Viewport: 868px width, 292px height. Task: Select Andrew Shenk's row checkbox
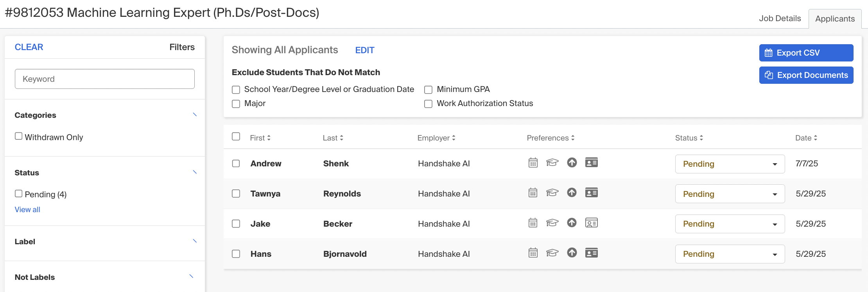236,163
